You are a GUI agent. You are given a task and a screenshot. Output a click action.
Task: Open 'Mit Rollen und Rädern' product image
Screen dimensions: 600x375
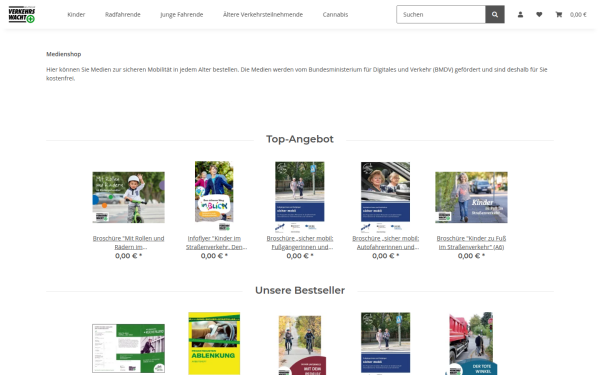point(129,197)
